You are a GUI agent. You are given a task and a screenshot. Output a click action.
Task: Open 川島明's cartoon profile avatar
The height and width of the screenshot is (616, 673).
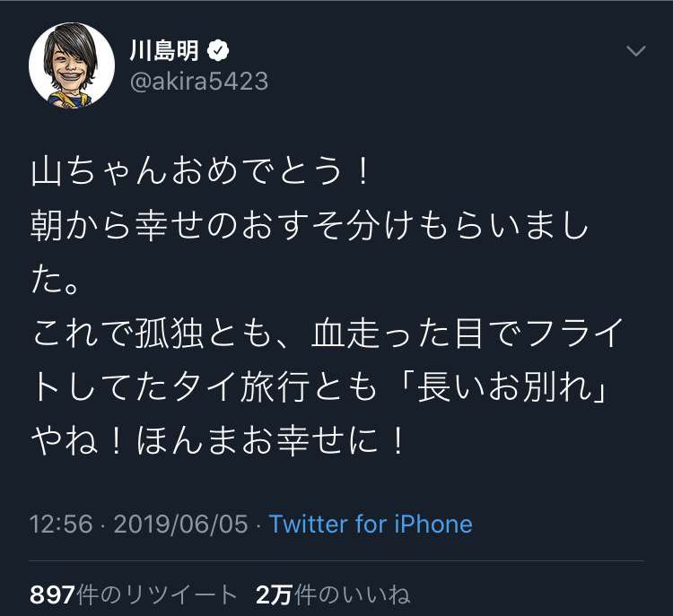tap(72, 65)
